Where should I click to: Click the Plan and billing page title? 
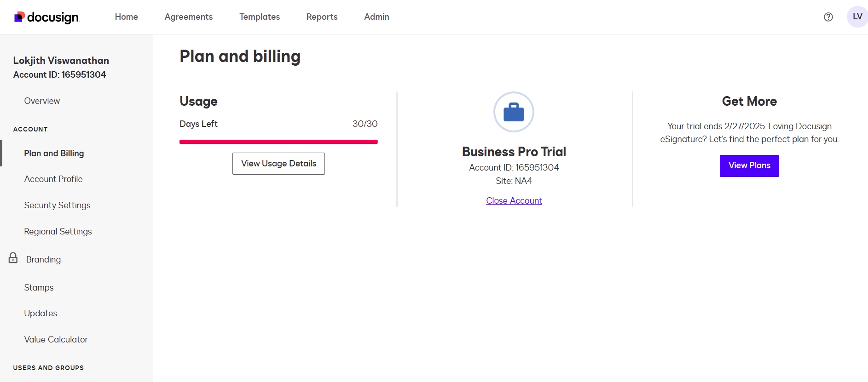tap(240, 57)
